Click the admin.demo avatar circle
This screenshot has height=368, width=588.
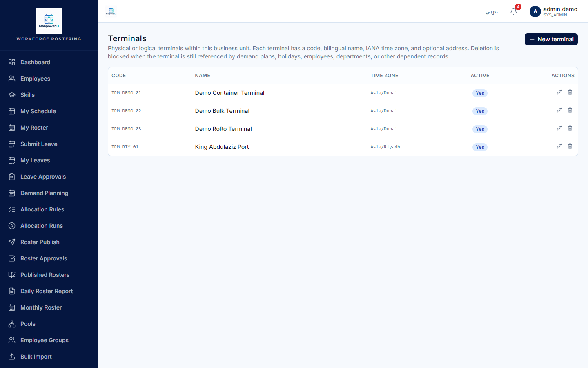coord(535,11)
